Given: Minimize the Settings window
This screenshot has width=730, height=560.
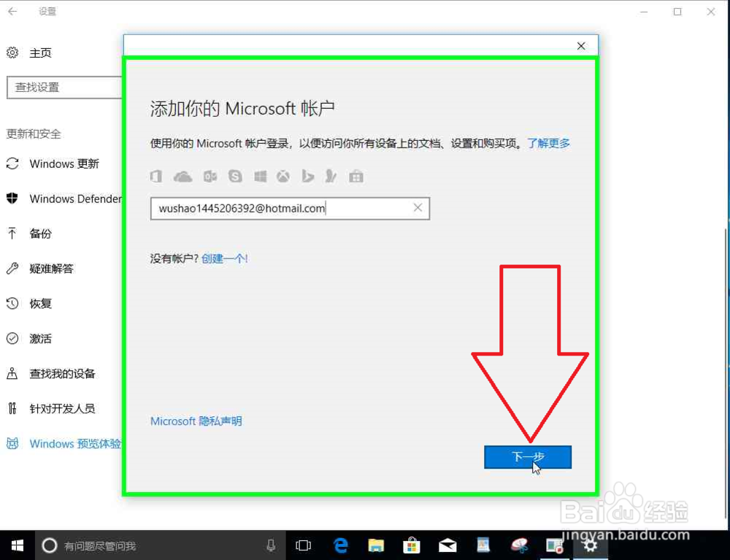Looking at the screenshot, I should point(644,12).
